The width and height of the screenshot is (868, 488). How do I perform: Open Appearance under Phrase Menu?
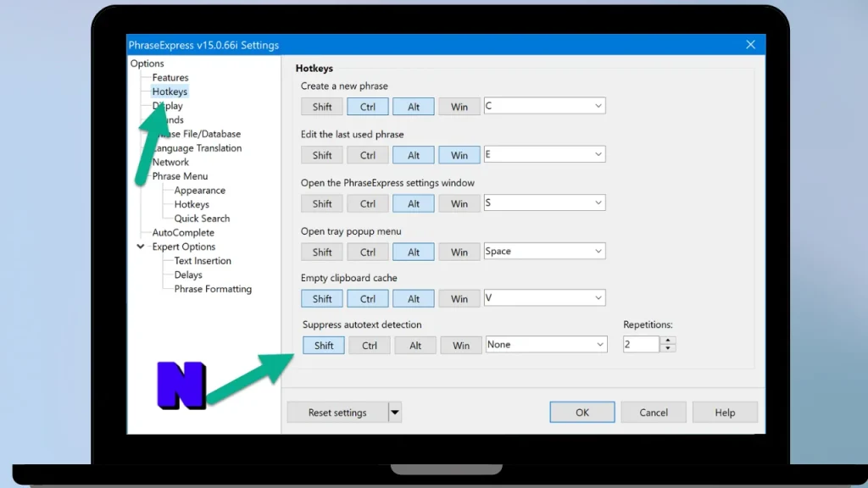[200, 191]
